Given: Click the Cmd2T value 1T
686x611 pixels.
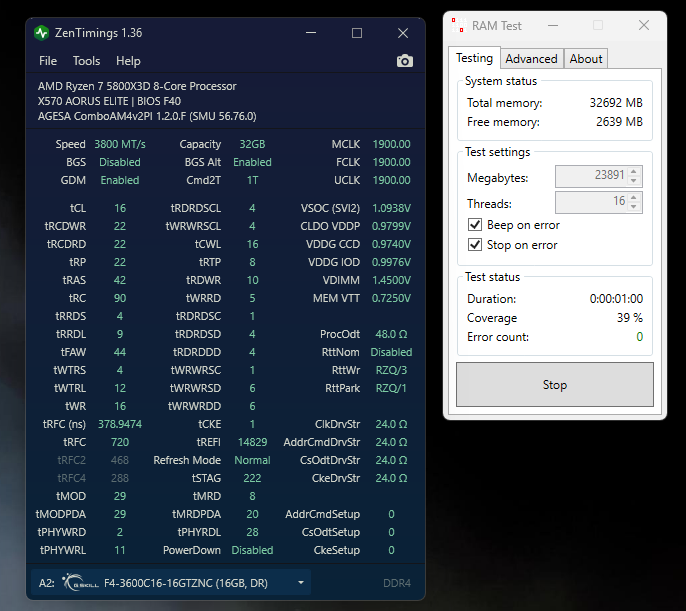Looking at the screenshot, I should 252,180.
